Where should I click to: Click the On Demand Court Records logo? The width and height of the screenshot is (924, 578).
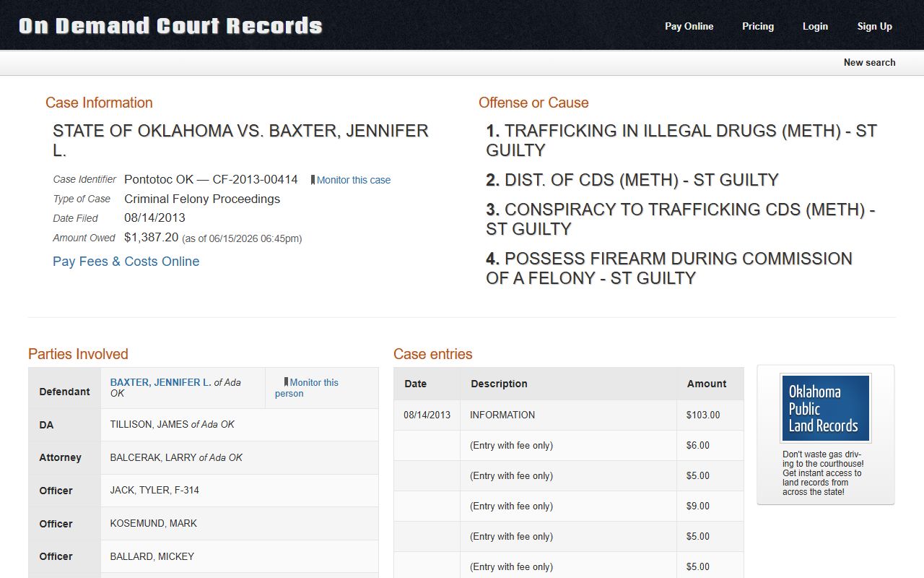170,26
